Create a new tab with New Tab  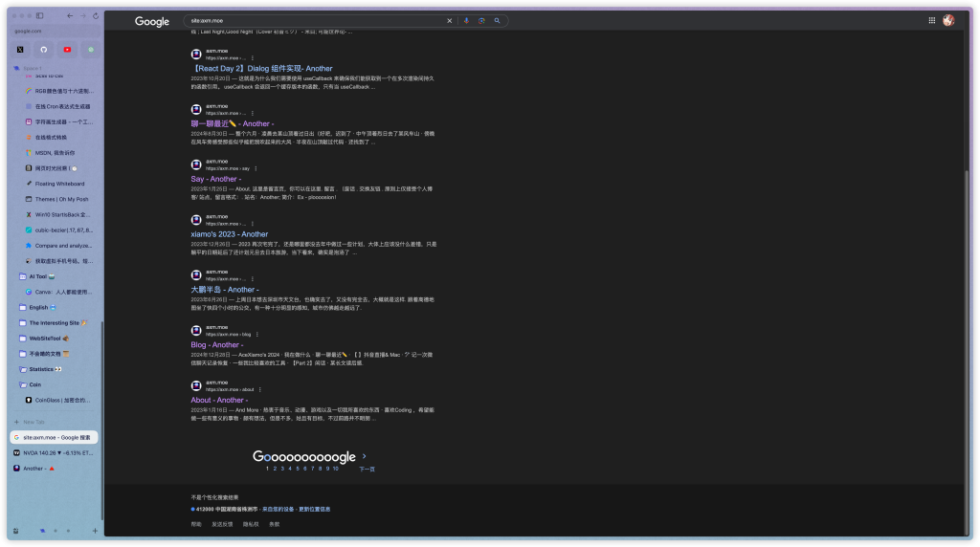(33, 422)
